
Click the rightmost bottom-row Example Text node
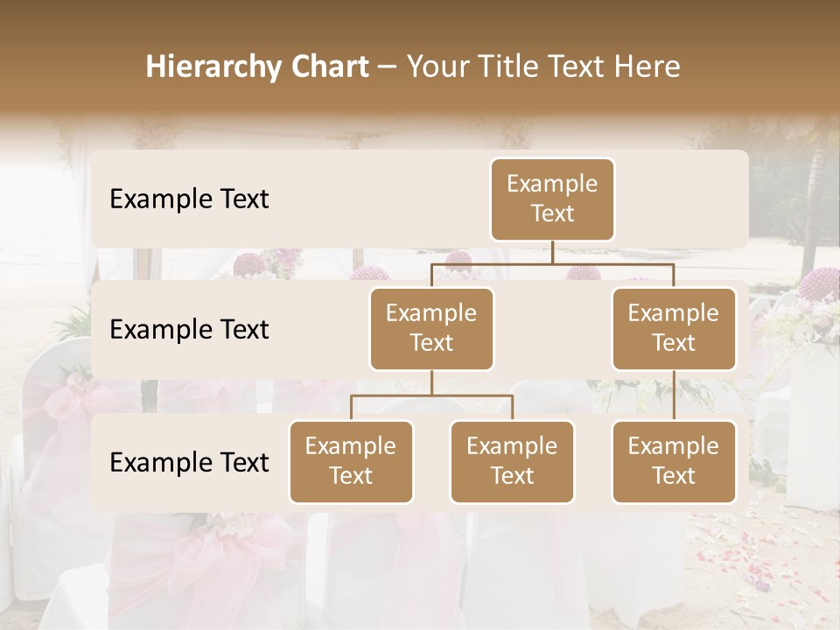tap(674, 462)
